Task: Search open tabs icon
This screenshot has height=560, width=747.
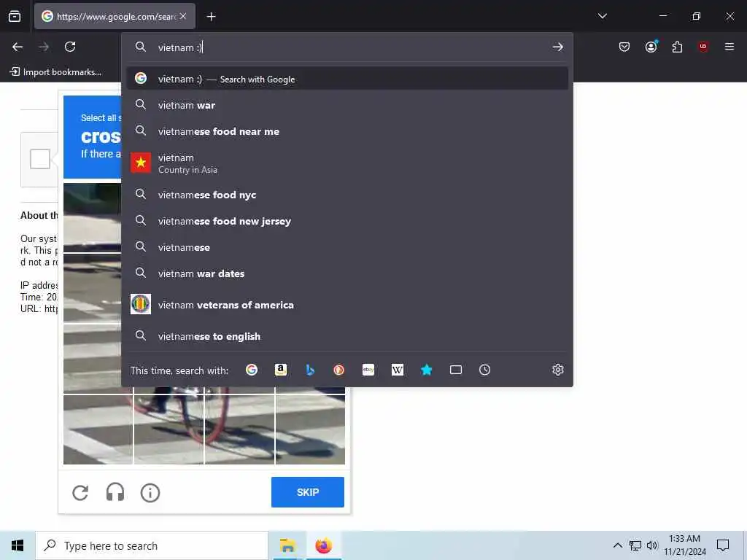Action: (456, 370)
